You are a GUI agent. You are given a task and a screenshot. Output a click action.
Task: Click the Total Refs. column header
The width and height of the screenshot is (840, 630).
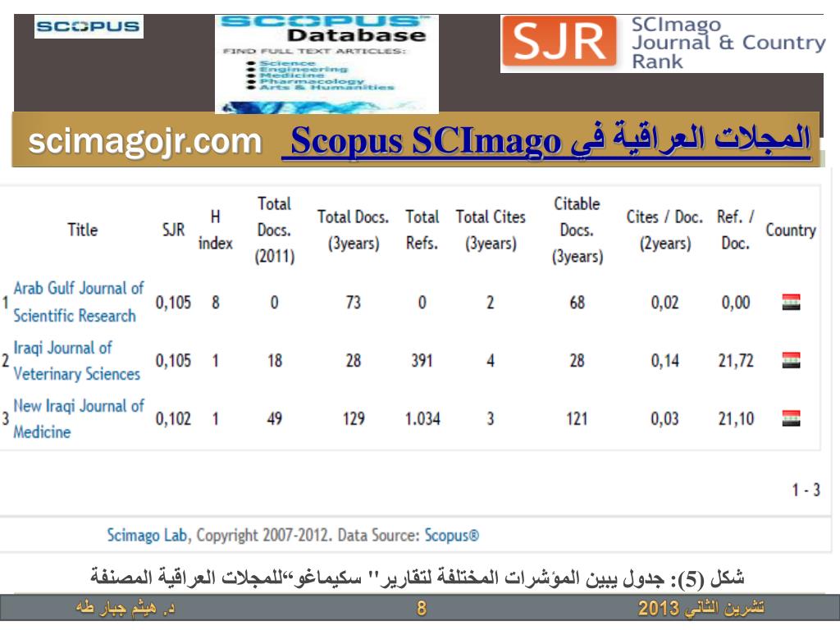(422, 230)
